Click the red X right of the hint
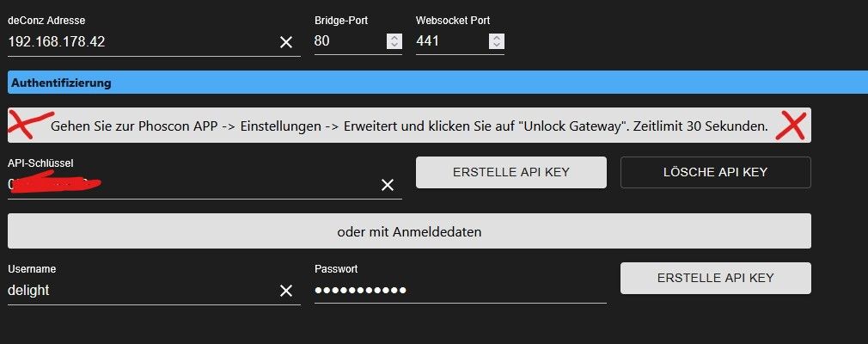The width and height of the screenshot is (868, 344). click(x=791, y=126)
